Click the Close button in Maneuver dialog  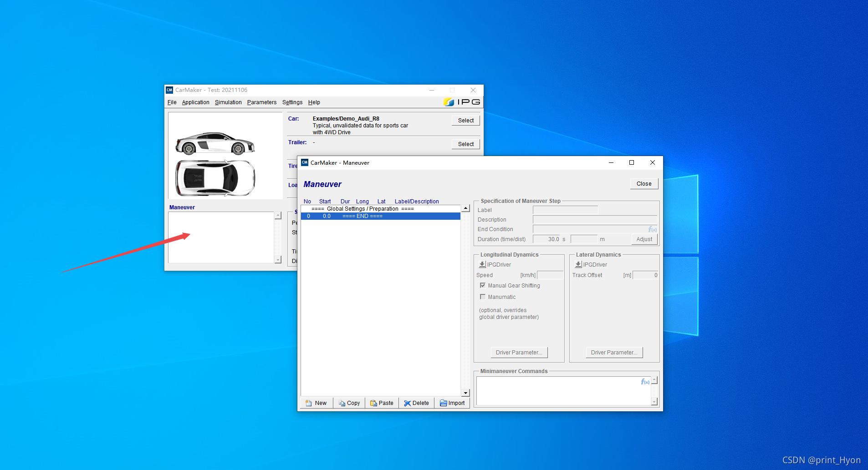tap(644, 184)
